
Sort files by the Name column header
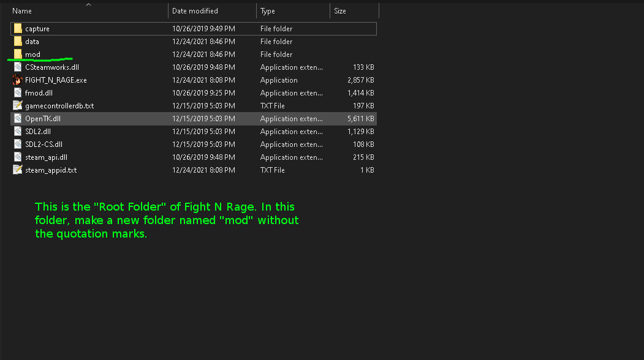[22, 11]
